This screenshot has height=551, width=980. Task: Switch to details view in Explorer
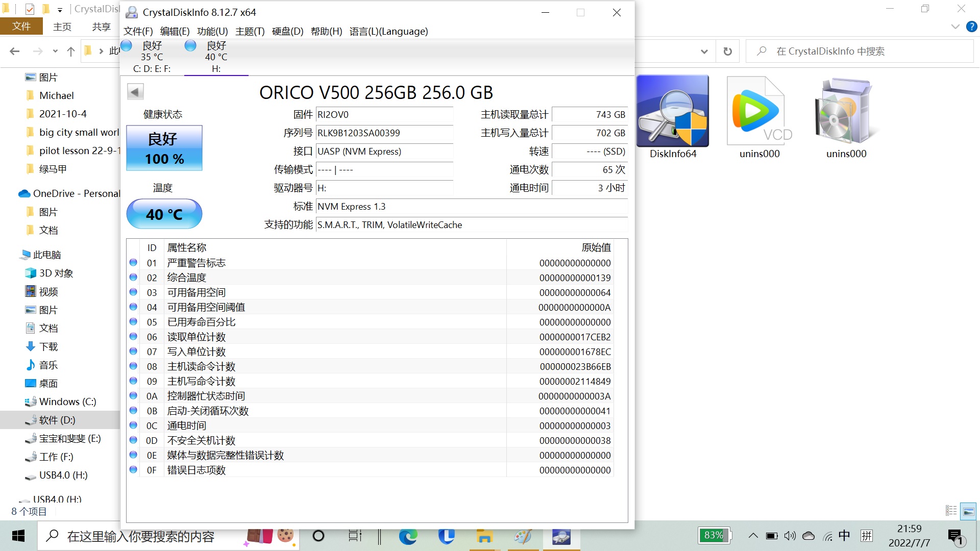pos(951,511)
